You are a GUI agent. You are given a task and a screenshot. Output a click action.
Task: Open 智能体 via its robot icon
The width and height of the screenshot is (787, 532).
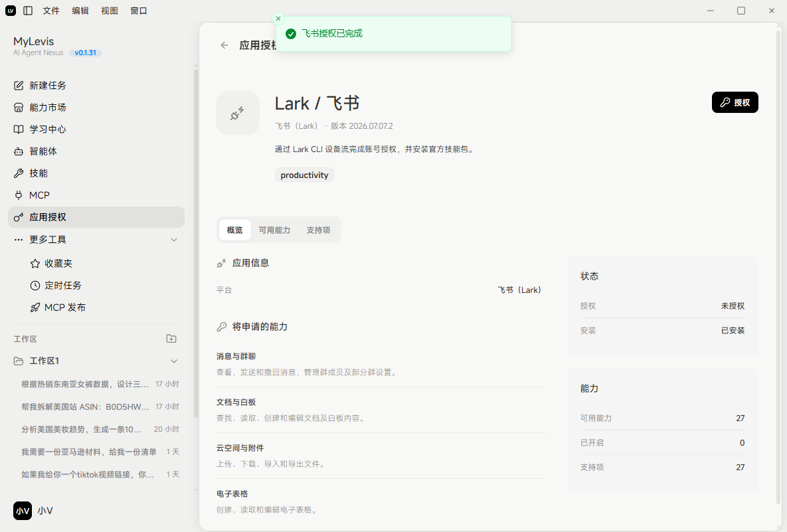(19, 151)
